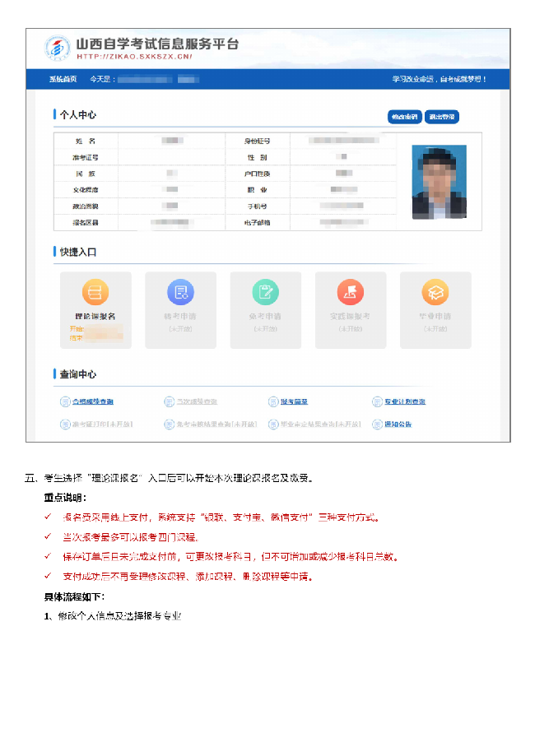Click the icon beside 通知公告
Image resolution: width=535 pixels, height=756 pixels.
click(x=377, y=424)
